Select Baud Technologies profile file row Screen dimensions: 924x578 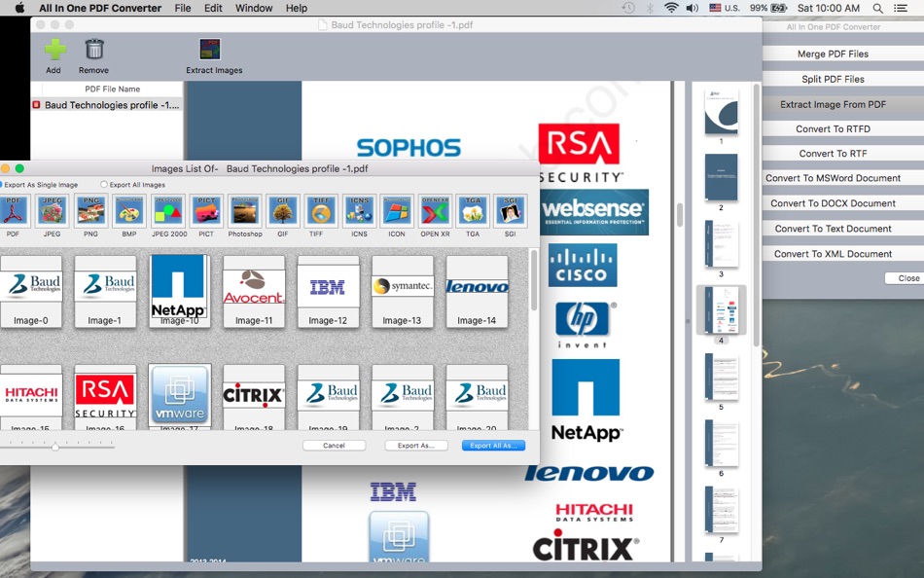[x=107, y=105]
